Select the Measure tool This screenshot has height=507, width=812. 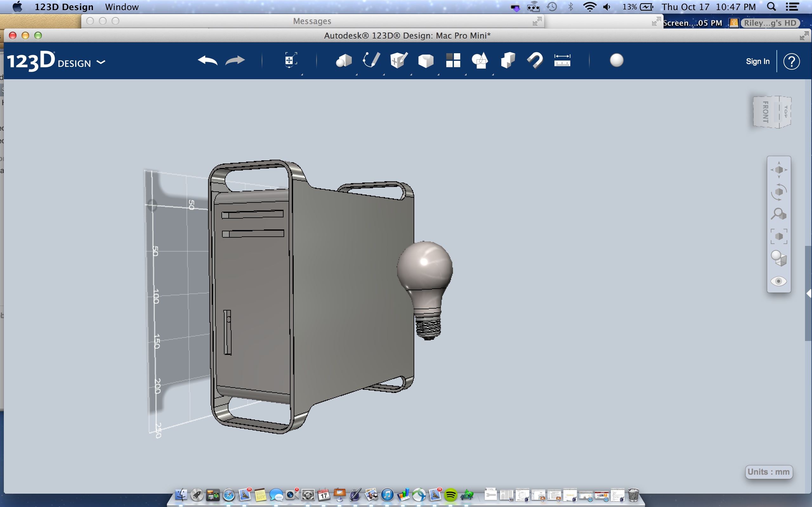pos(562,60)
